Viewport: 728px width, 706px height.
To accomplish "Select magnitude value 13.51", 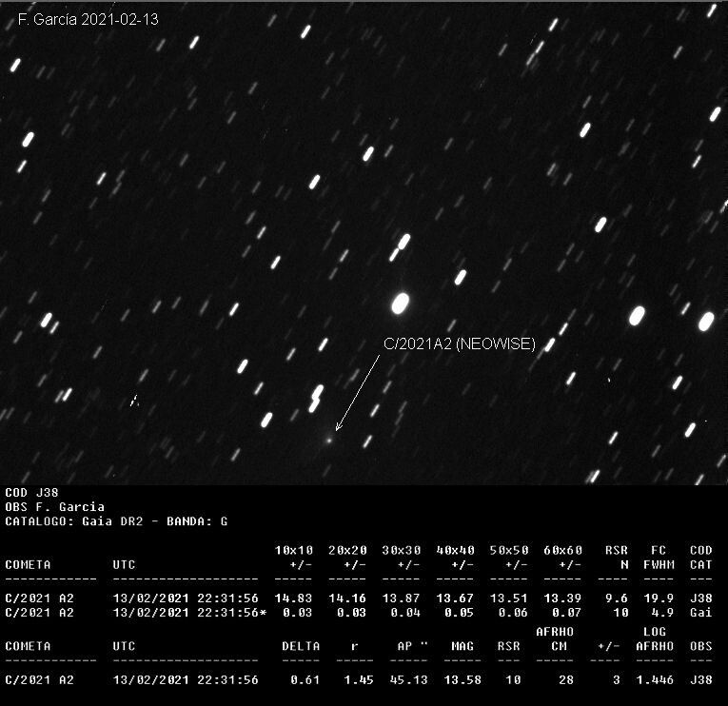I will tap(509, 598).
